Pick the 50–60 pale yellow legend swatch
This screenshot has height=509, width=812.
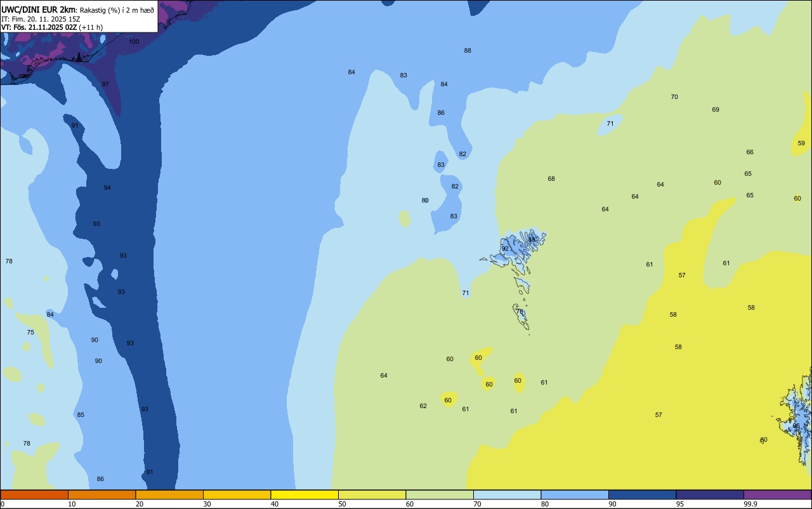372,494
